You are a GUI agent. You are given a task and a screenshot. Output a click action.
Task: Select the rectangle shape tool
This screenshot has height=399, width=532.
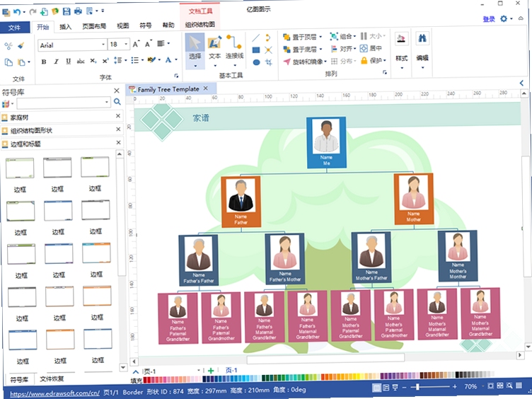pyautogui.click(x=256, y=50)
